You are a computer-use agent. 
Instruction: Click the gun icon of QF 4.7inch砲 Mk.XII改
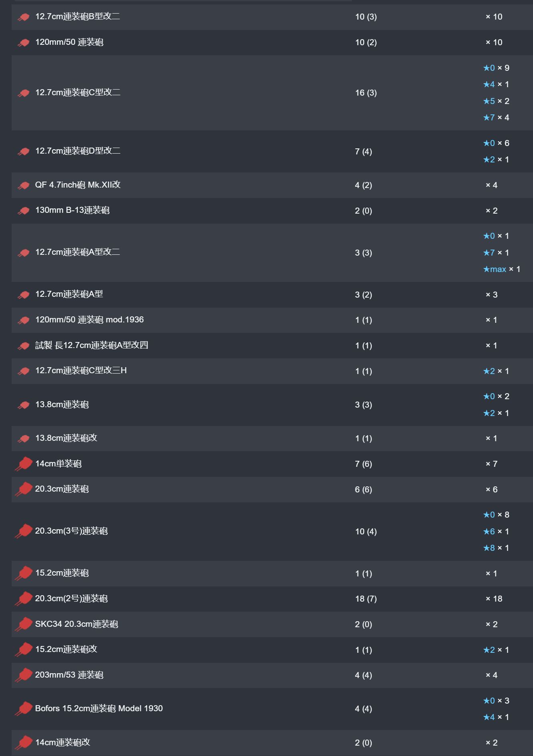pos(24,186)
